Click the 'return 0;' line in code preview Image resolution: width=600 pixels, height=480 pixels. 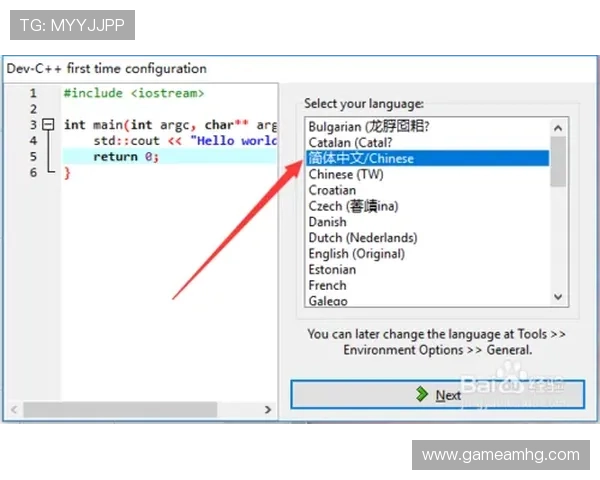click(x=127, y=157)
